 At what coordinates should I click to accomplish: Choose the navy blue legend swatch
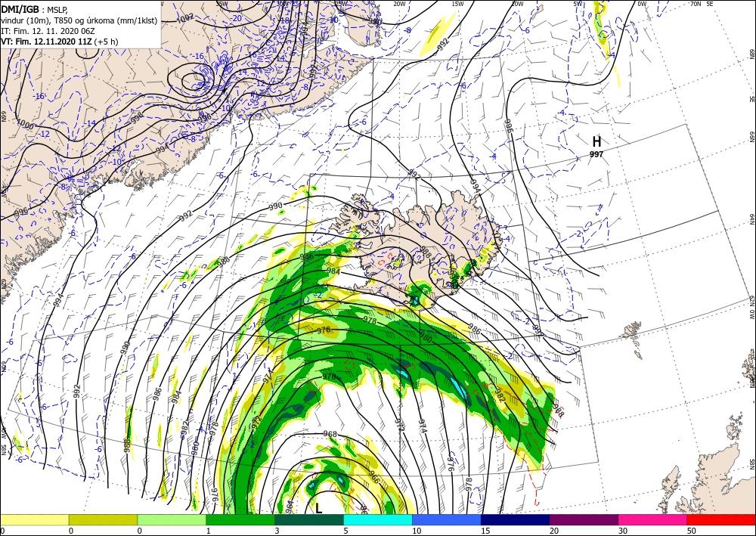[515, 519]
